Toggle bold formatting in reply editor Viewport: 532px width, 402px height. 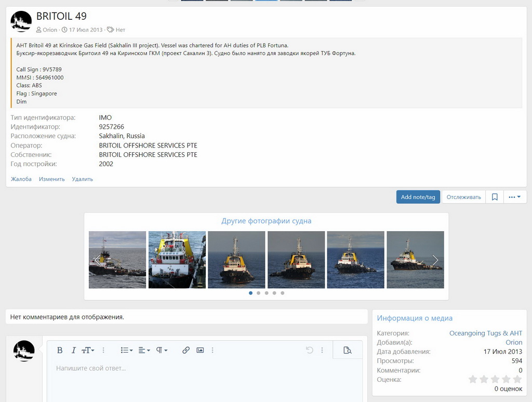60,350
